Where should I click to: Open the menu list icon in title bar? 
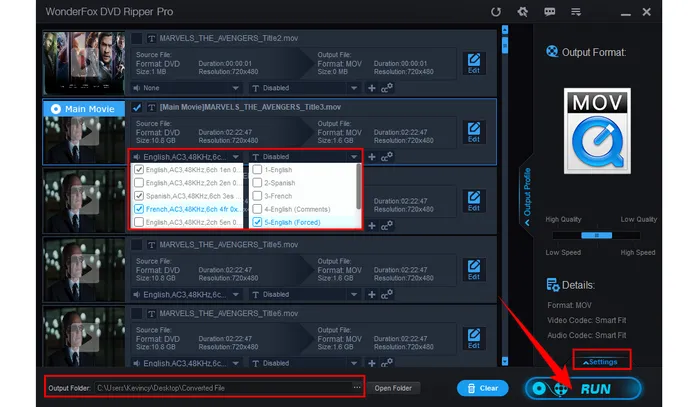(x=576, y=12)
